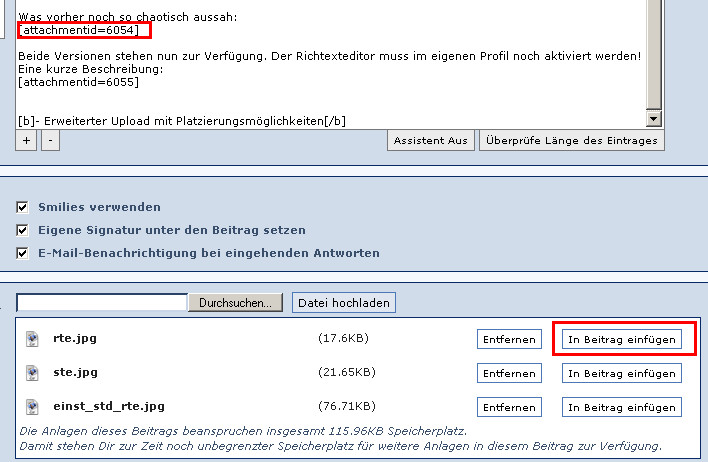Uncheck Eigene Signatur unter den Beitrag setzen
Screen dimensions: 708x462
pyautogui.click(x=22, y=230)
